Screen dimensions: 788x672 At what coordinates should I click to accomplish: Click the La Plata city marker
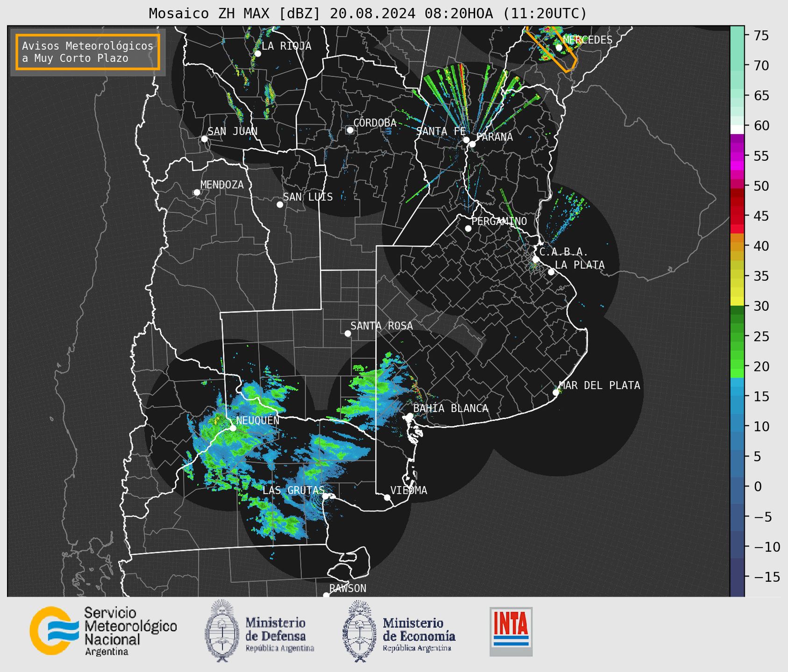coord(551,272)
